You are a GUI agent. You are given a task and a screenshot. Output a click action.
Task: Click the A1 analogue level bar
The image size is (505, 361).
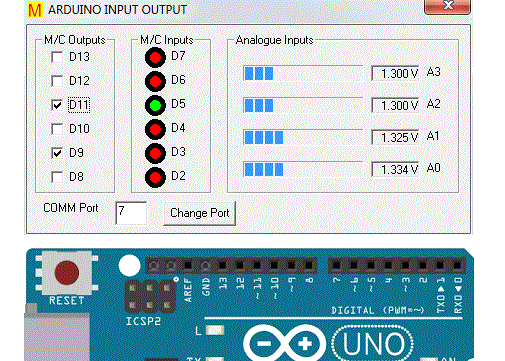coord(303,137)
